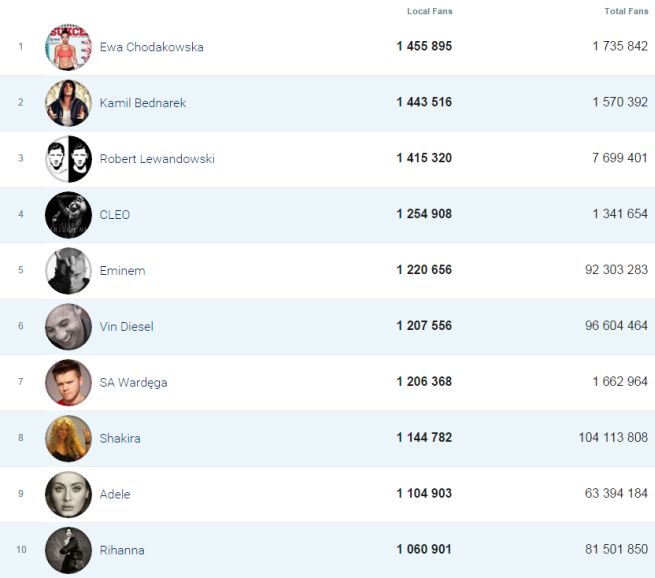Open Robert Lewandowski's profile picture
The image size is (655, 578).
[x=68, y=159]
